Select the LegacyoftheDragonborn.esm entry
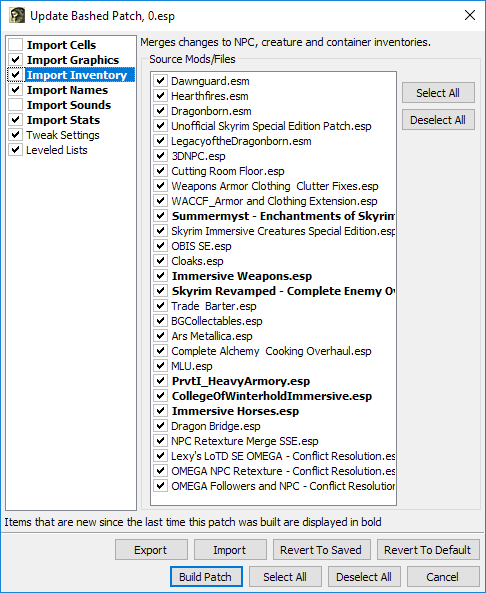Screen dimensions: 486x593 point(241,141)
